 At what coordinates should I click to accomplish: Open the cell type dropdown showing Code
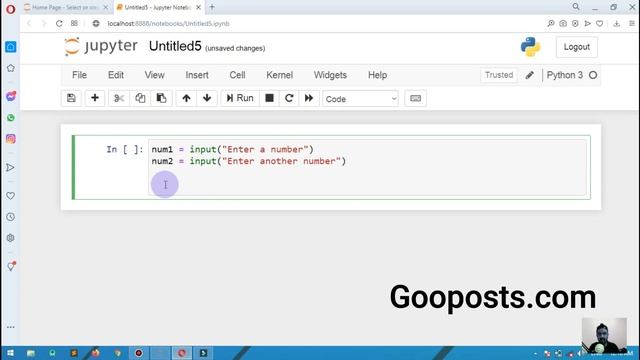coord(360,99)
